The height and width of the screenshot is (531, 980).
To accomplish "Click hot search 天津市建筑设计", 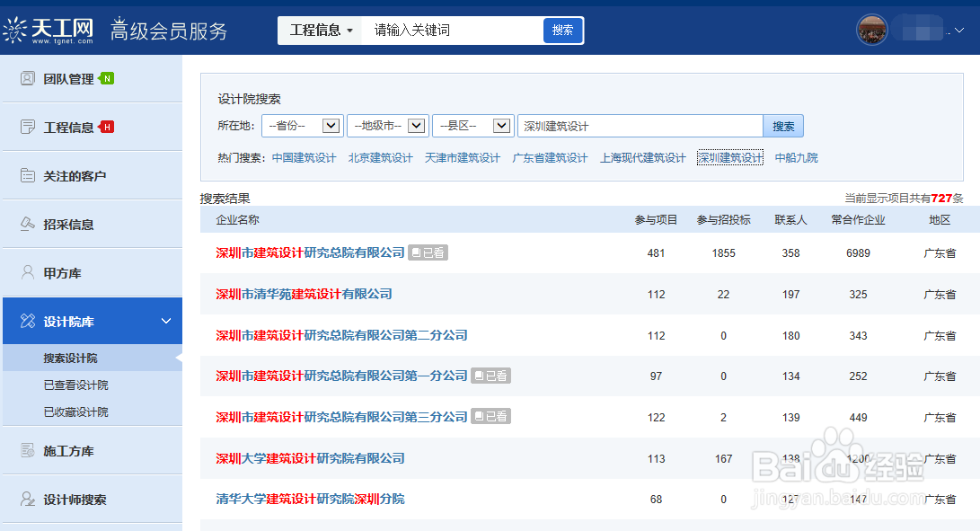I will (x=462, y=157).
